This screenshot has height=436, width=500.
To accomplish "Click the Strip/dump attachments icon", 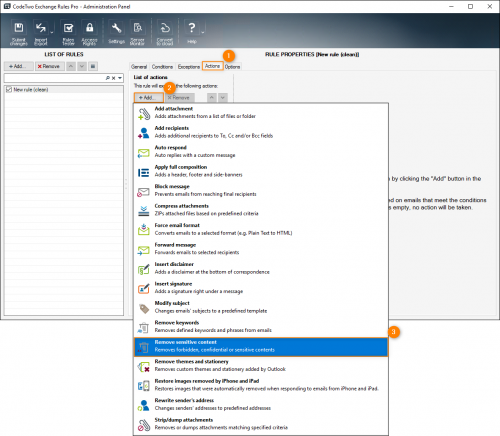I will pyautogui.click(x=144, y=425).
